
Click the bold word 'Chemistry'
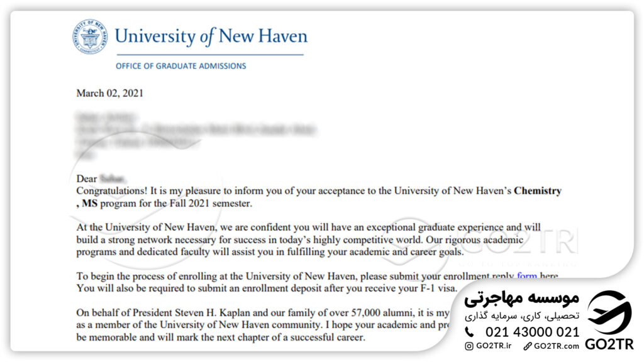tap(538, 191)
